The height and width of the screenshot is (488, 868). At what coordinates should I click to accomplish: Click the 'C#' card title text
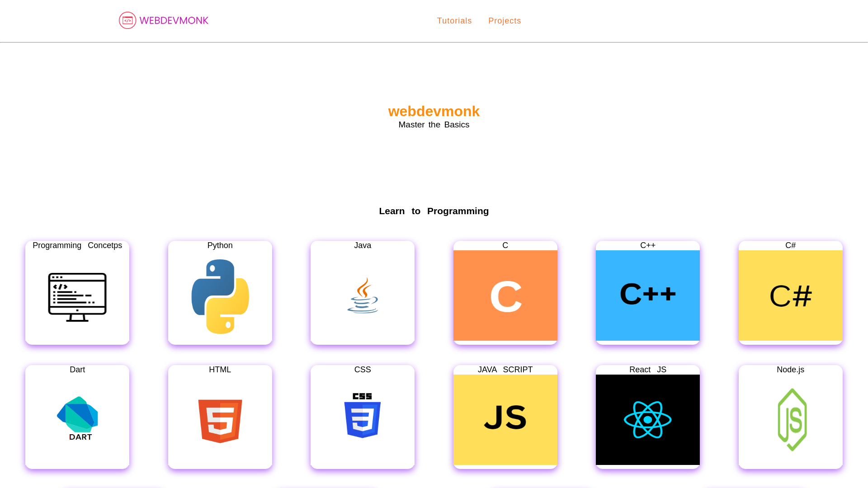click(x=791, y=245)
